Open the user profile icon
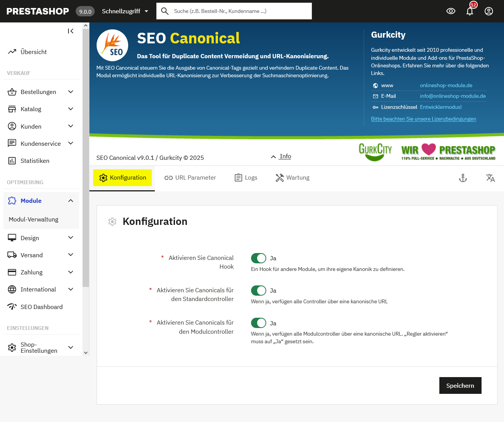 click(489, 11)
